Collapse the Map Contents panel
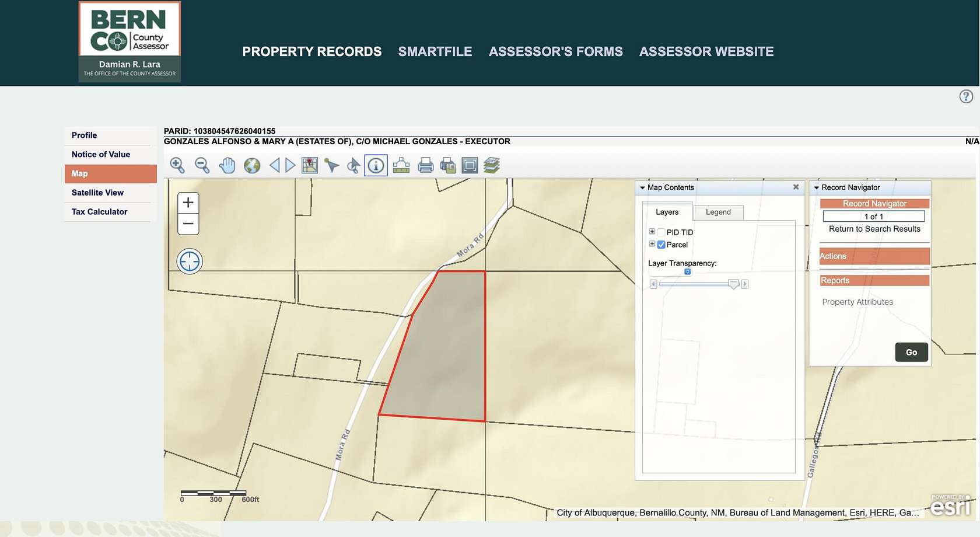 642,187
